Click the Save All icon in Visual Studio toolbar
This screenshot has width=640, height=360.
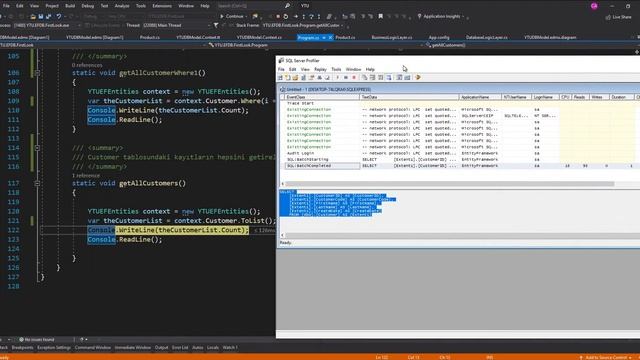click(x=48, y=16)
